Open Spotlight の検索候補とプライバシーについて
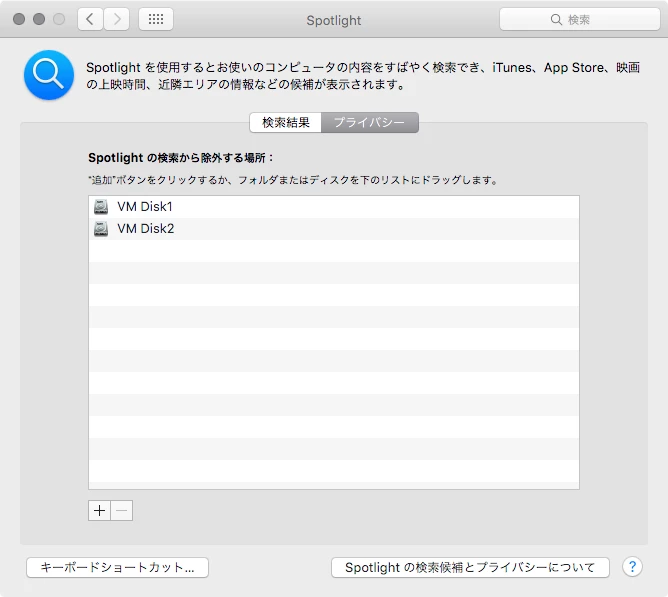 pos(470,568)
